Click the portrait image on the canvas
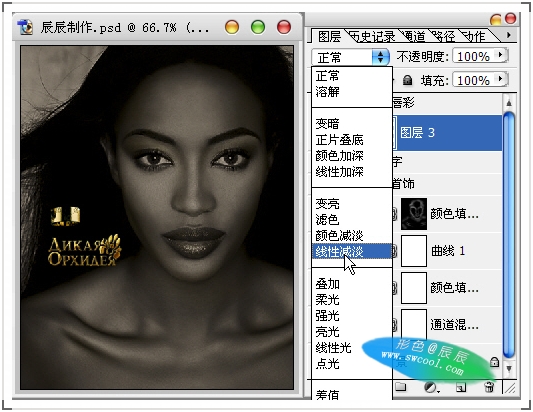The width and height of the screenshot is (533, 412). point(157,218)
